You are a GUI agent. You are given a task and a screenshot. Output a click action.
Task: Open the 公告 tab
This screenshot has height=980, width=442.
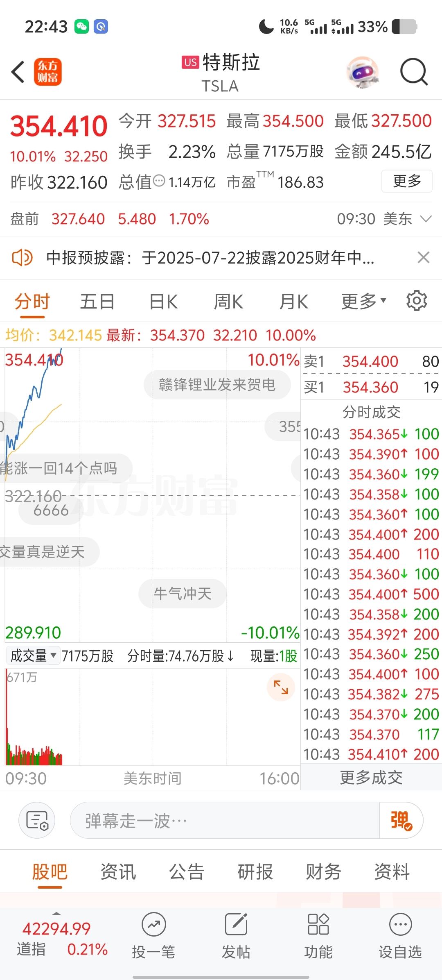point(187,872)
